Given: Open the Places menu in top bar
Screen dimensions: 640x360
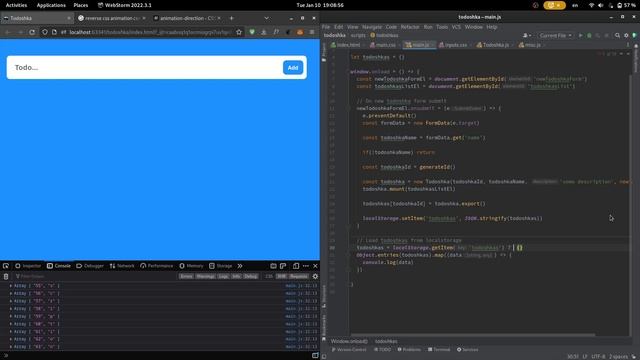Looking at the screenshot, I should coord(81,5).
